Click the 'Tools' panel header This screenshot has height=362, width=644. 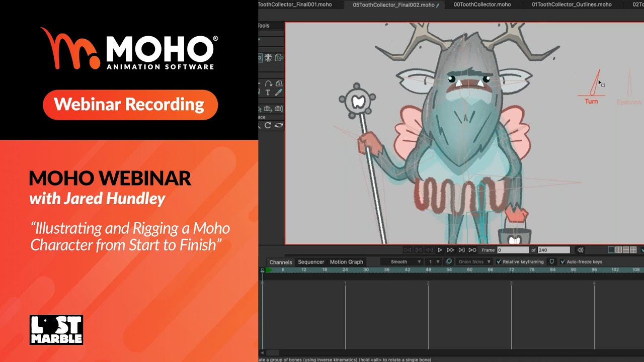click(264, 26)
